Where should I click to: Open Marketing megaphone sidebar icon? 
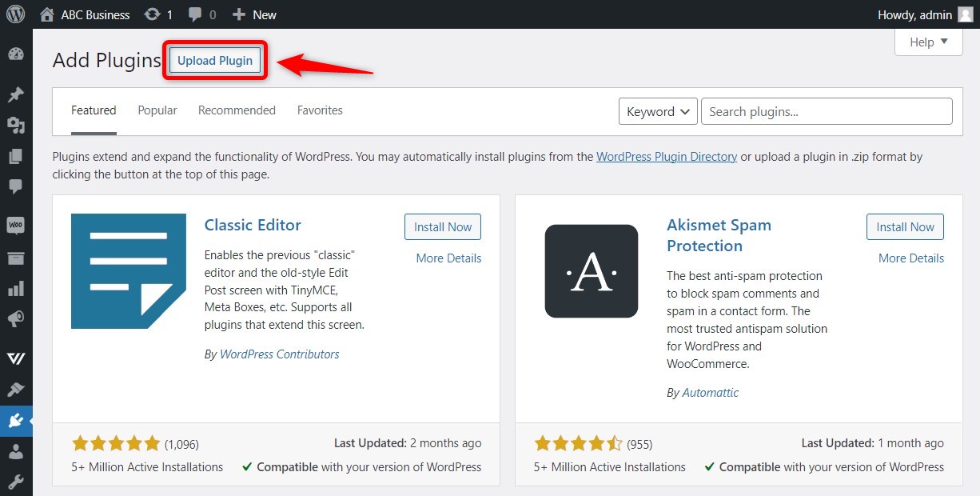point(16,319)
